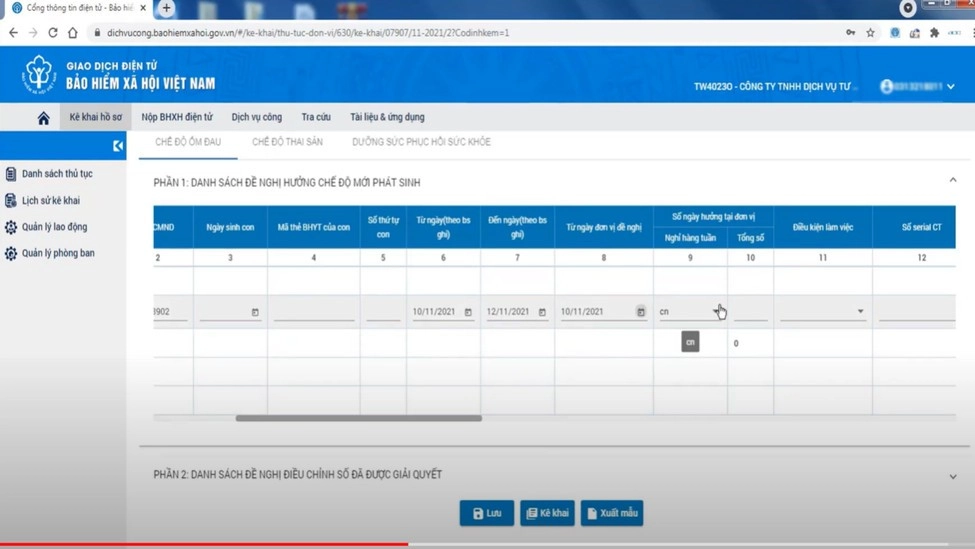Open the Tra cứu menu
This screenshot has height=549, width=975.
[x=316, y=117]
